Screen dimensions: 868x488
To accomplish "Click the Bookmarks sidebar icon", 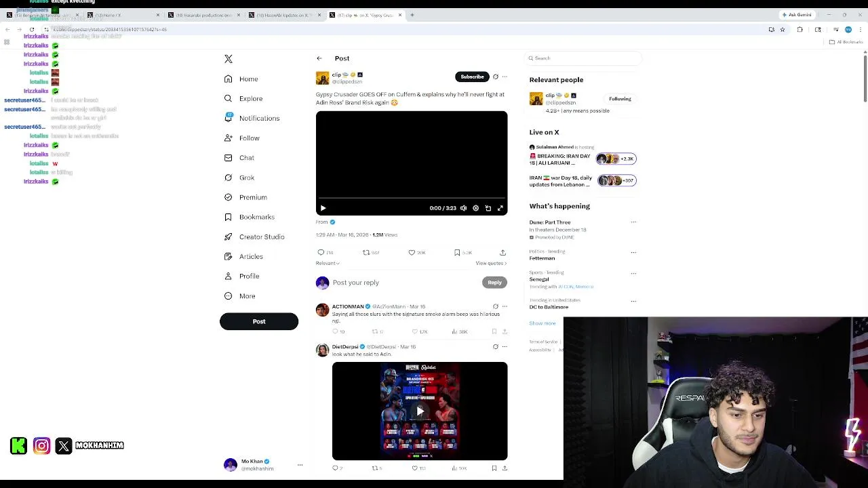I will [x=229, y=217].
